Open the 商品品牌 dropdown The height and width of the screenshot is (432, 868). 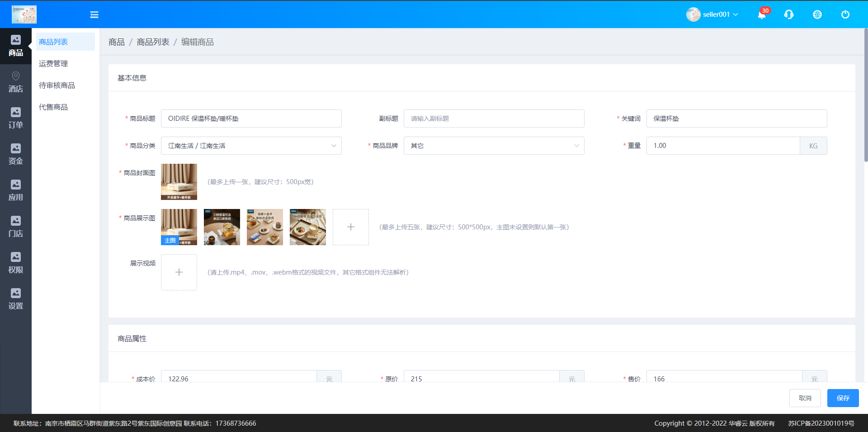point(494,146)
